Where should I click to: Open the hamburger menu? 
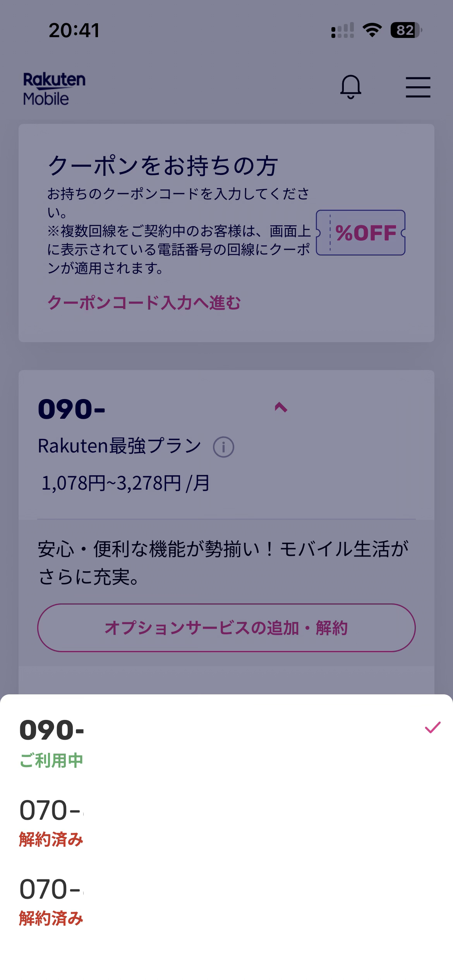(418, 87)
